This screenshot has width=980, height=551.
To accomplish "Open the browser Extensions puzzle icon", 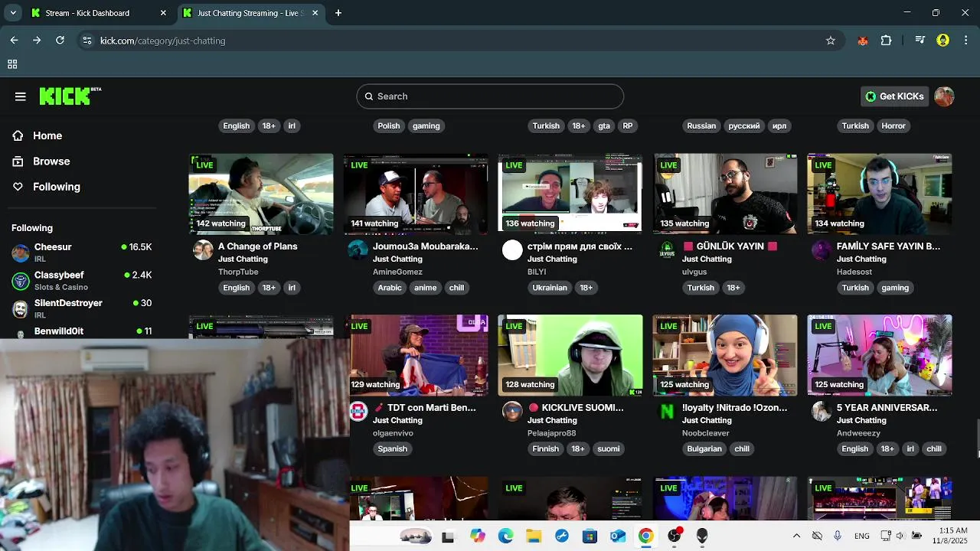I will tap(886, 41).
